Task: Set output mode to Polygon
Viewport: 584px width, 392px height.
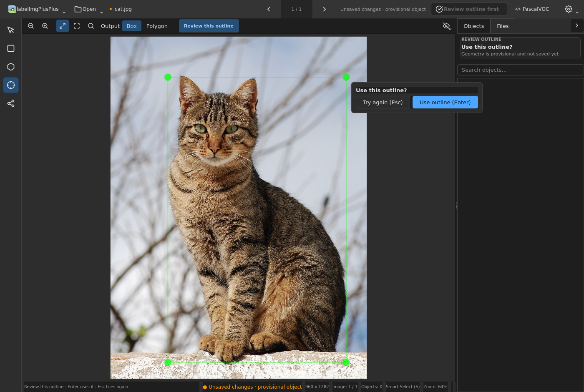Action: point(157,26)
